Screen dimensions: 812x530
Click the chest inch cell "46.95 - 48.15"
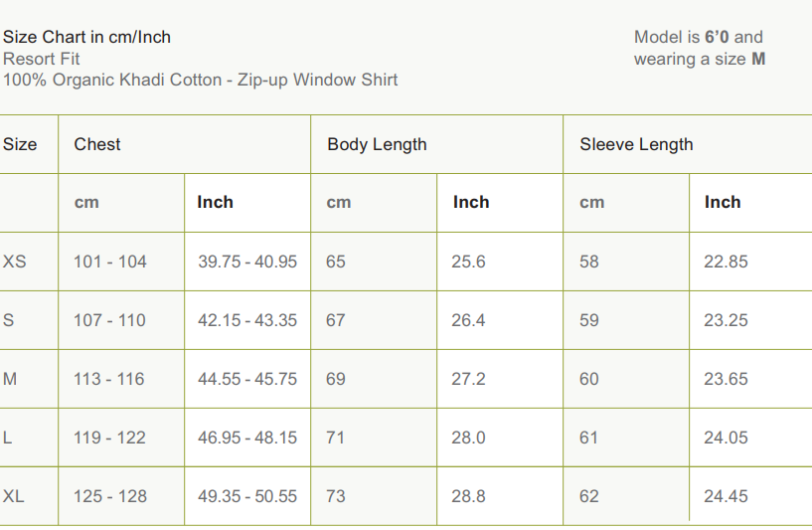point(247,438)
